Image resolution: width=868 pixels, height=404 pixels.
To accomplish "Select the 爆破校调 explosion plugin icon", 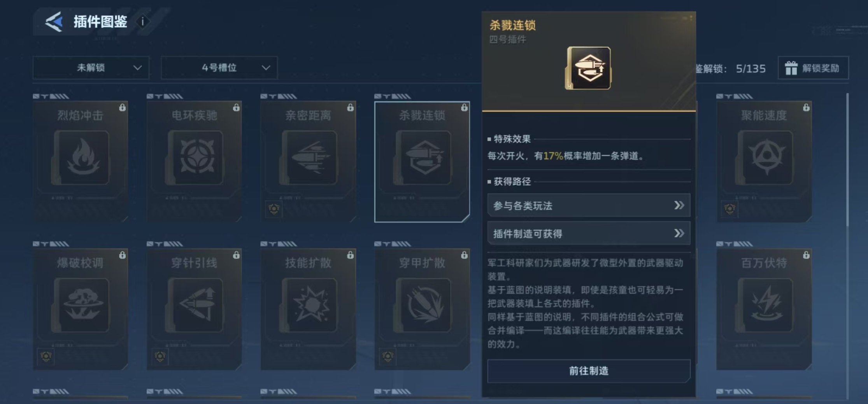I will point(81,306).
